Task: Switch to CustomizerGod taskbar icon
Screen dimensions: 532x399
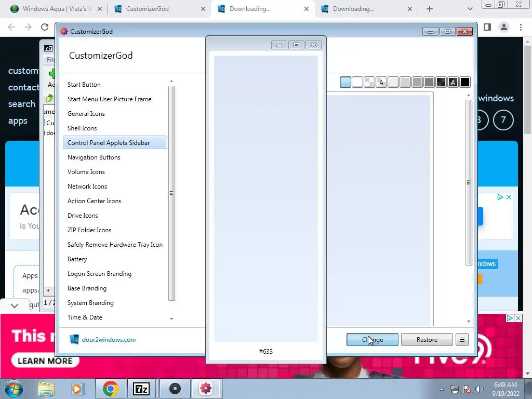Action: (x=206, y=389)
